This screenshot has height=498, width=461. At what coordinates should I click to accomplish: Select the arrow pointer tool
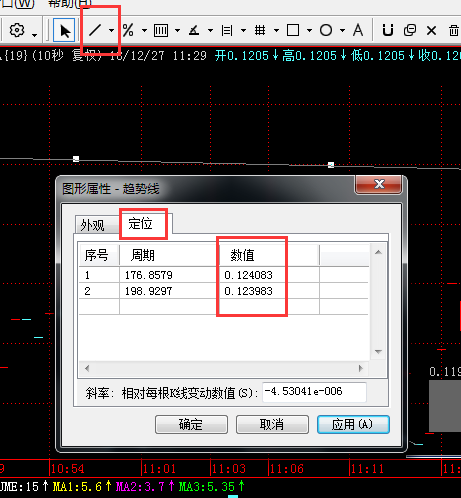[x=64, y=31]
